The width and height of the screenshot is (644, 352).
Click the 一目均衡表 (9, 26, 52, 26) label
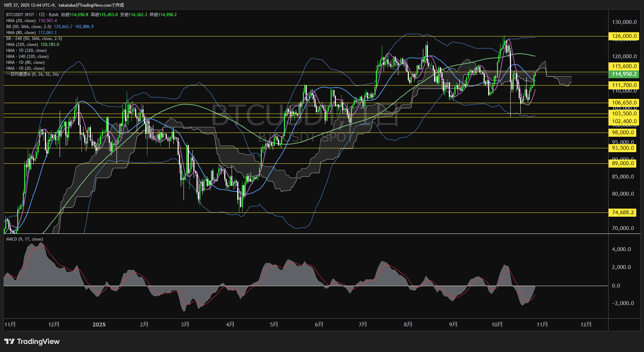pos(32,74)
